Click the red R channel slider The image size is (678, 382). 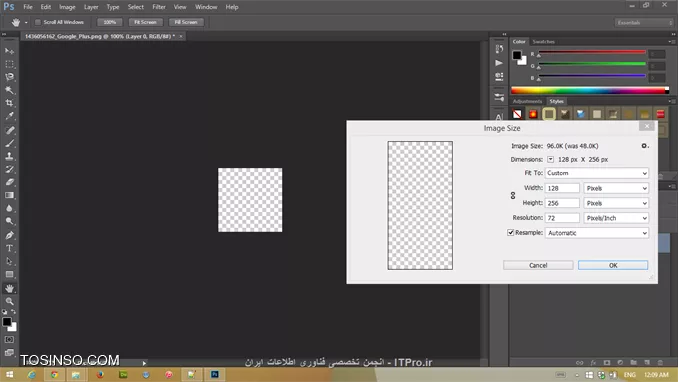point(592,53)
